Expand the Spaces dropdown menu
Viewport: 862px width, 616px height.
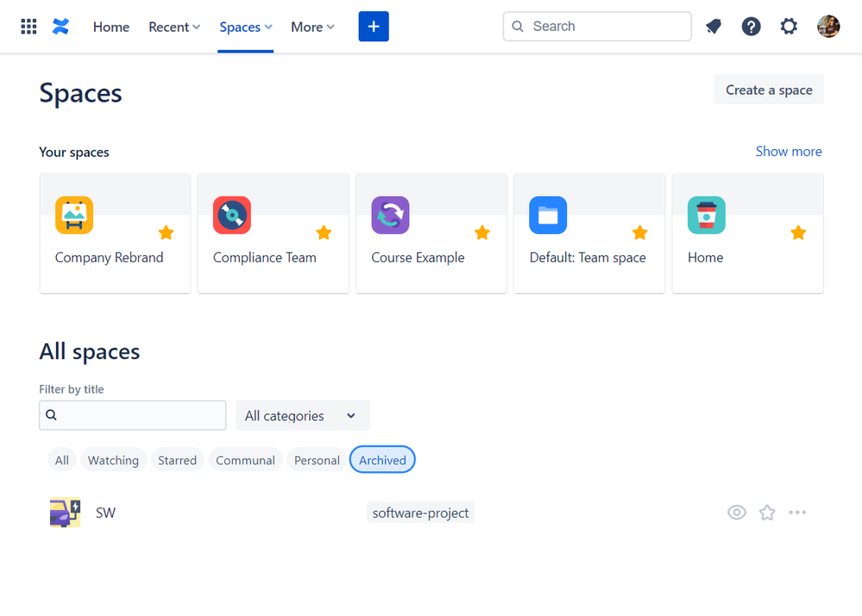pos(246,27)
